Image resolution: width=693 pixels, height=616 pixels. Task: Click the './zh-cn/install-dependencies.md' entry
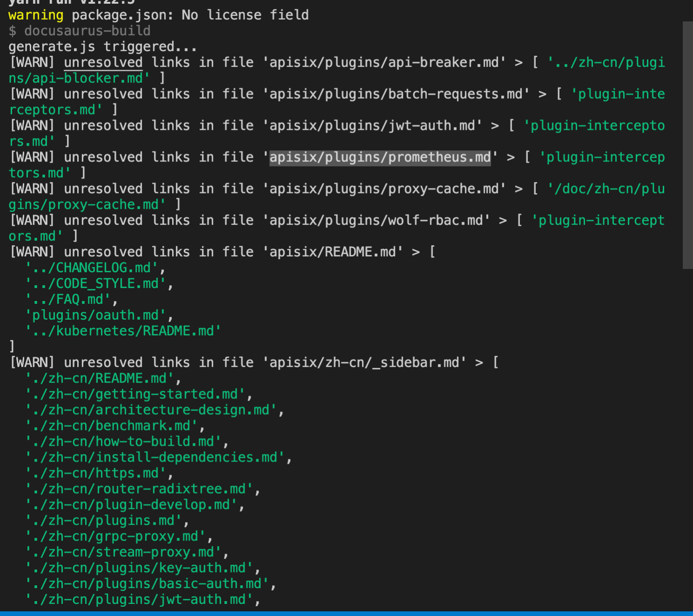tap(155, 457)
